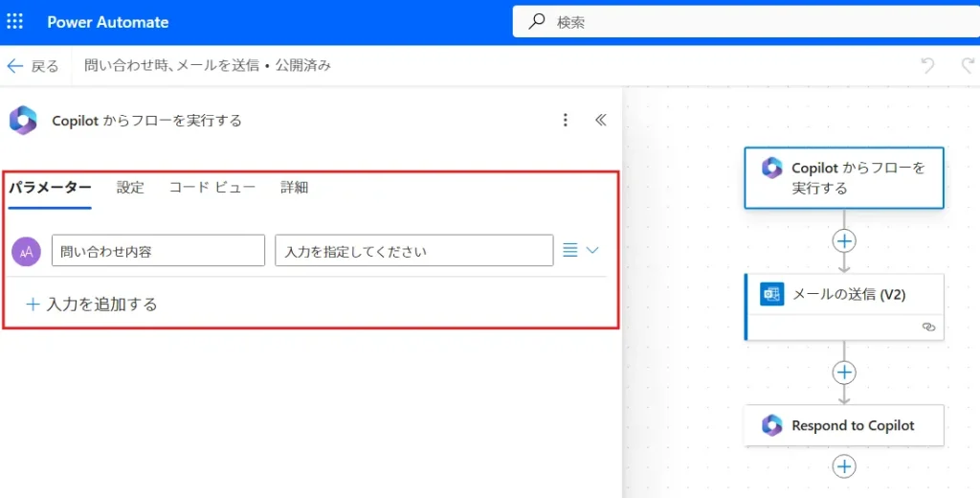Screen dimensions: 980x498
Task: Click the link icon on メールの送信 card
Action: coord(927,327)
